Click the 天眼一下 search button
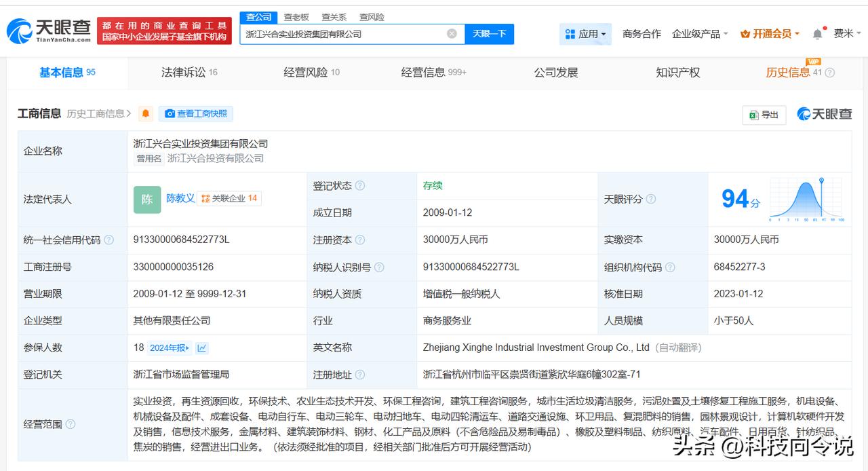868x471 pixels. tap(490, 34)
